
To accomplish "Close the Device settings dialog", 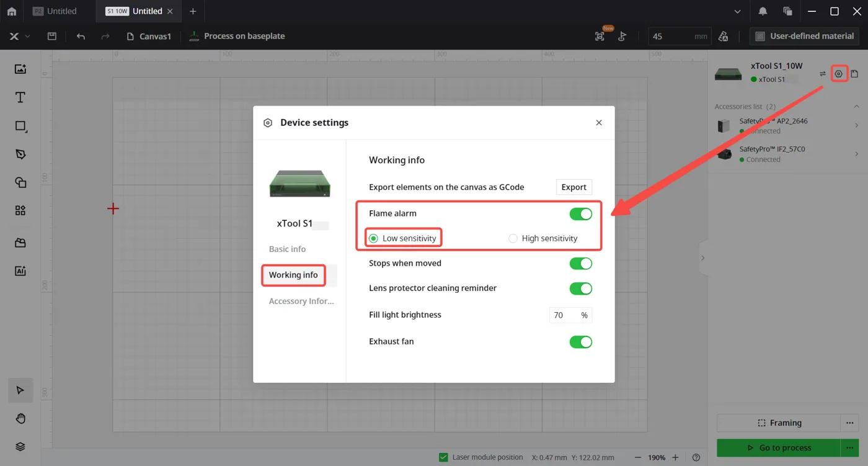I will (599, 123).
